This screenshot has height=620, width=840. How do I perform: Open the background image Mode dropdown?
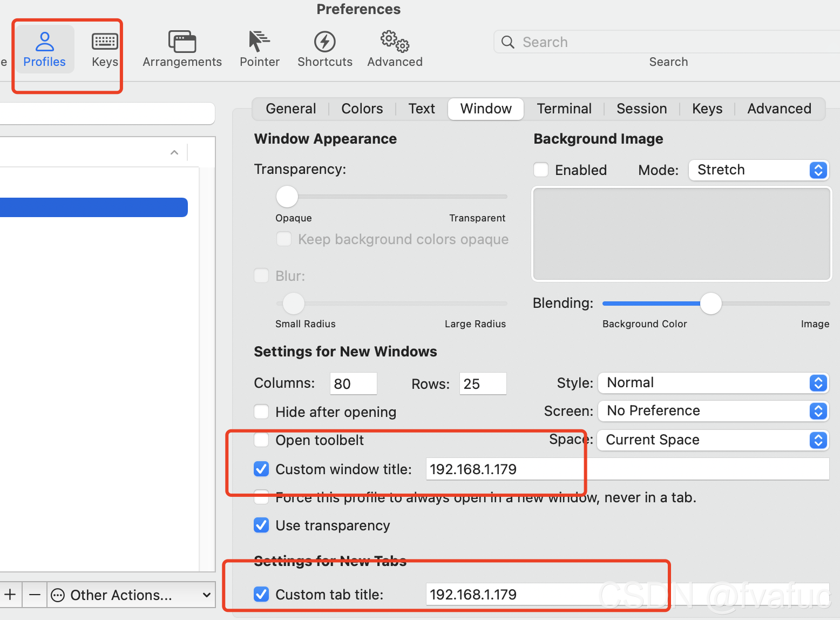pyautogui.click(x=758, y=170)
